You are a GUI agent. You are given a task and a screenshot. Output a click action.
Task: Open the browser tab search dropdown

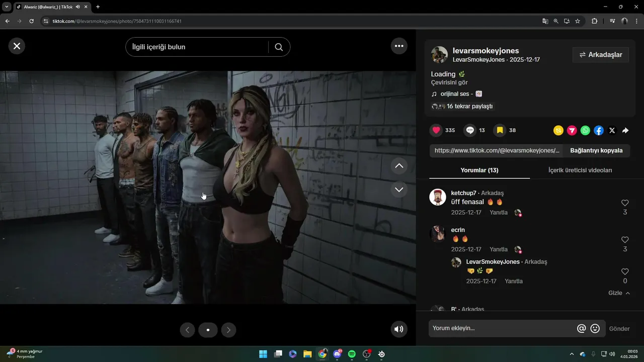(7, 7)
